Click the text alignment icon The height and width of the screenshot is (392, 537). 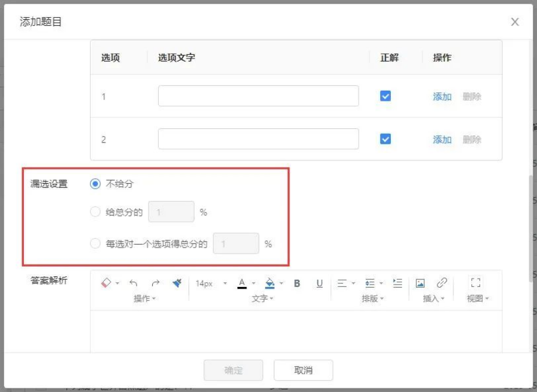point(342,283)
